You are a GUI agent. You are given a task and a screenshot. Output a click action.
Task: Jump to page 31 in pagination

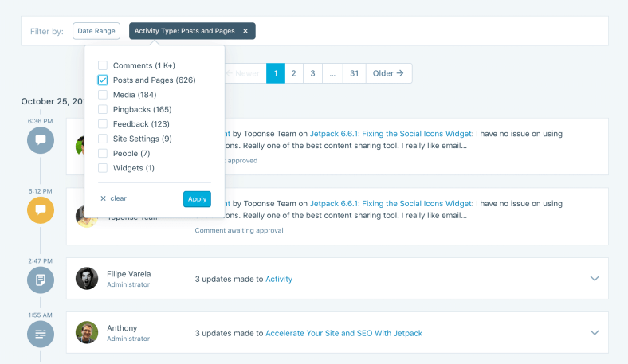pyautogui.click(x=354, y=73)
